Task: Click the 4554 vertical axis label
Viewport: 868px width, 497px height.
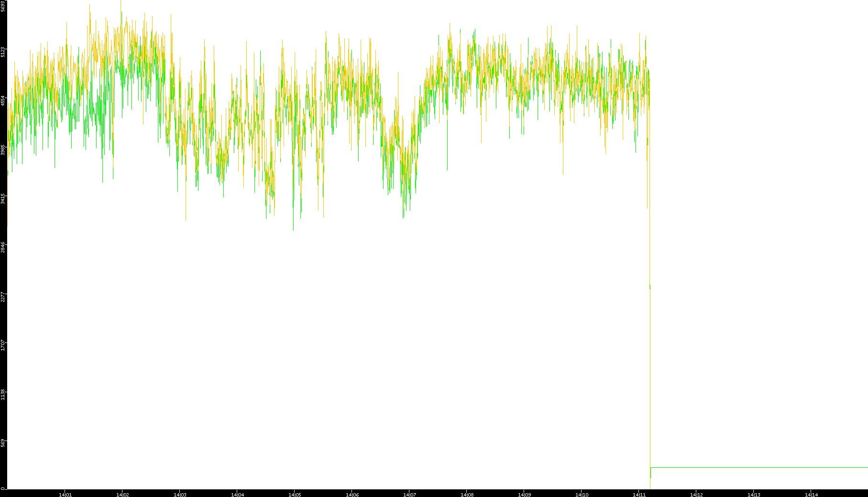Action: (3, 100)
